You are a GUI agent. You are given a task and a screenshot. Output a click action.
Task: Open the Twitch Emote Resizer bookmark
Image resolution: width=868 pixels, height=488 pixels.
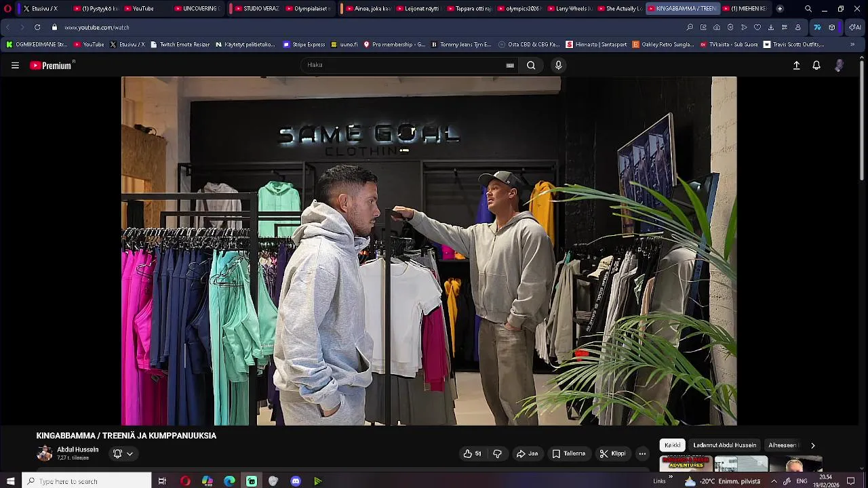180,45
